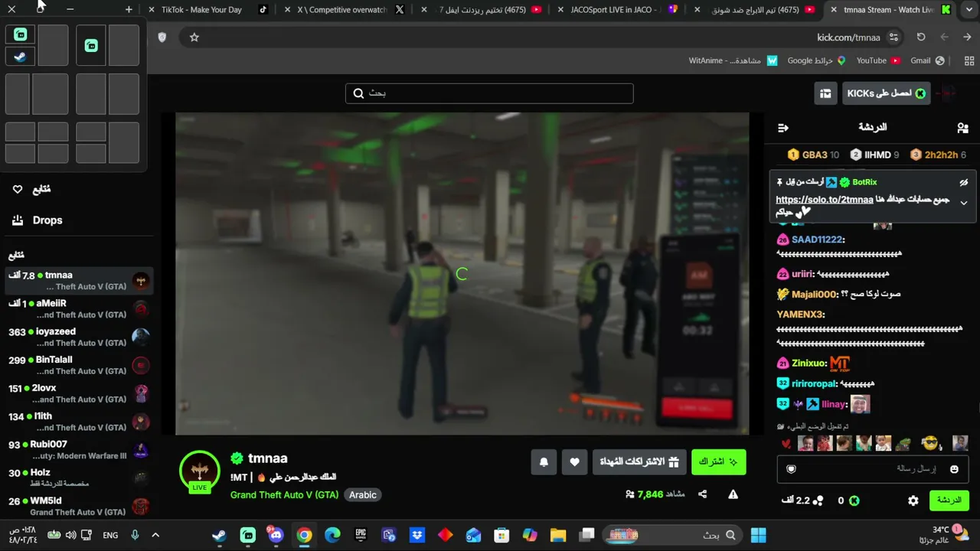Screen dimensions: 980x551
Task: Click the chat message input field
Action: 872,469
